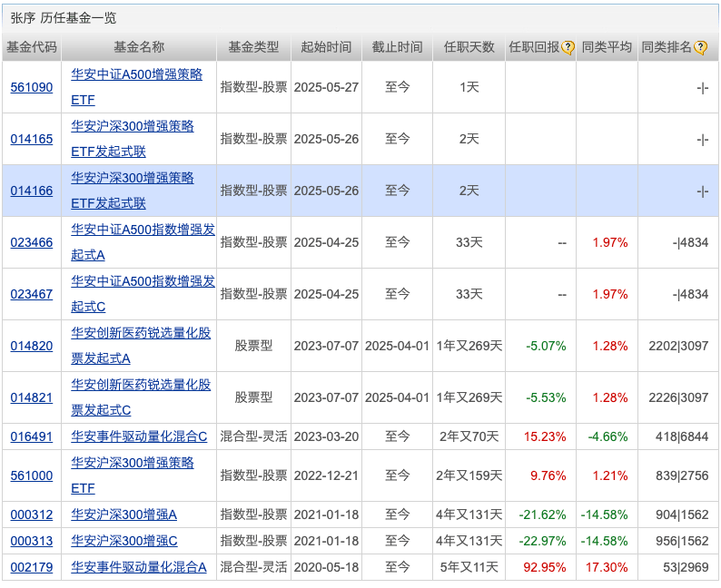Open 华安中证A500增强策略ETF fund name link

point(136,87)
